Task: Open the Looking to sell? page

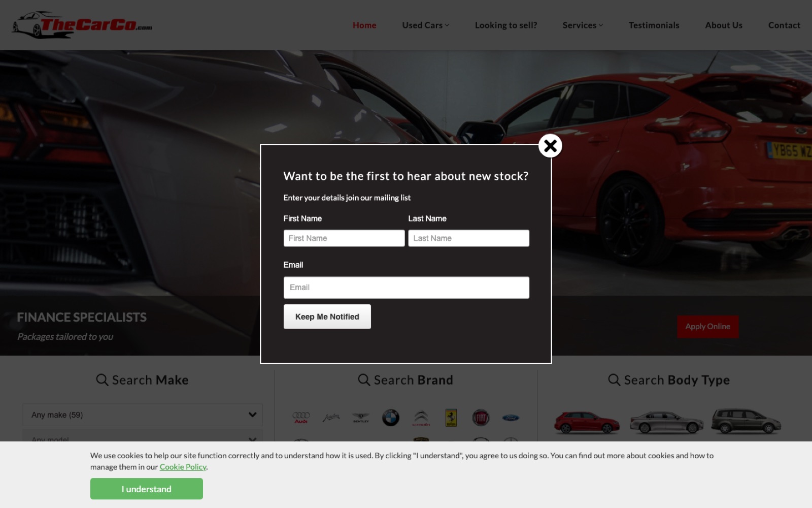Action: (x=506, y=25)
